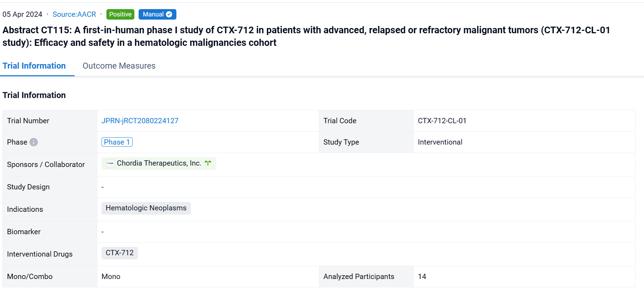Click the Phase 1 tag
Screen dimensions: 644x293
[x=117, y=142]
